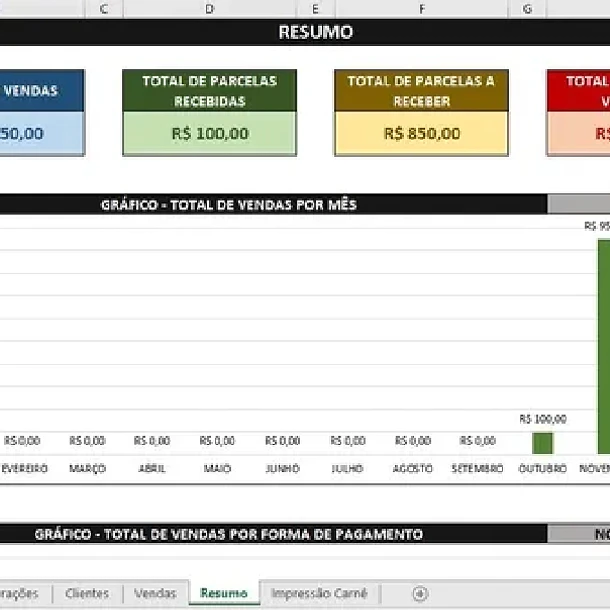The image size is (610, 610).
Task: Select column D header
Action: click(x=210, y=9)
